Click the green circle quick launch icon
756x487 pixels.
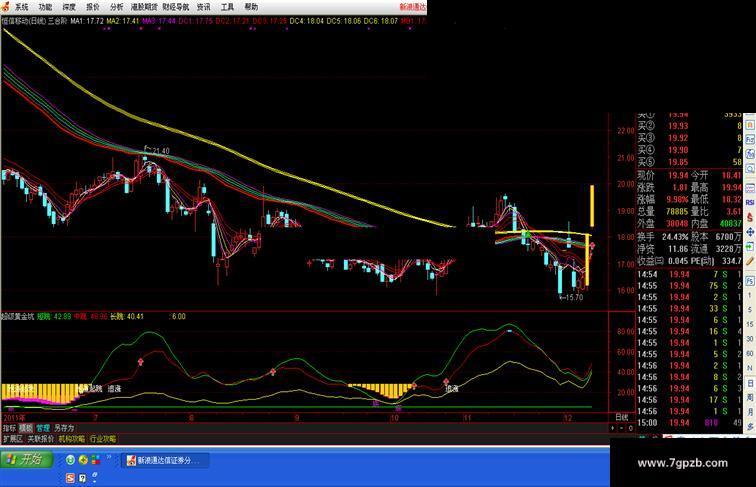[70, 460]
